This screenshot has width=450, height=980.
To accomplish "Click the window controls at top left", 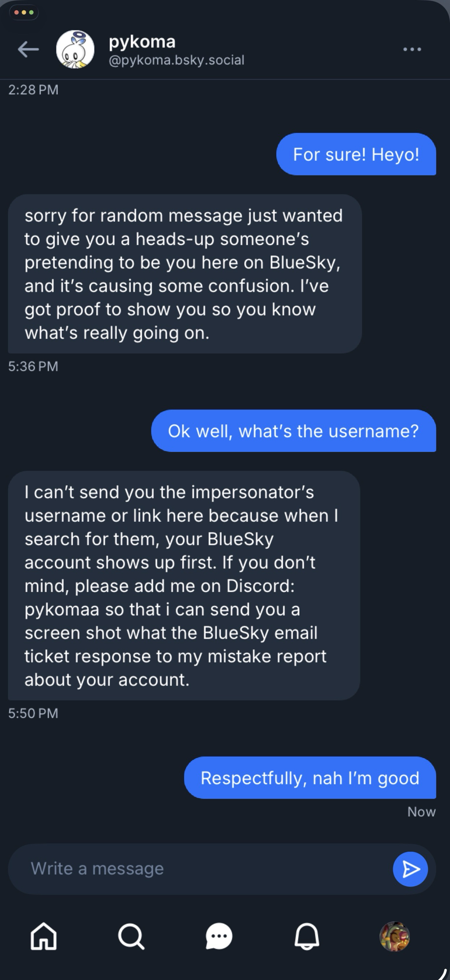I will tap(24, 12).
